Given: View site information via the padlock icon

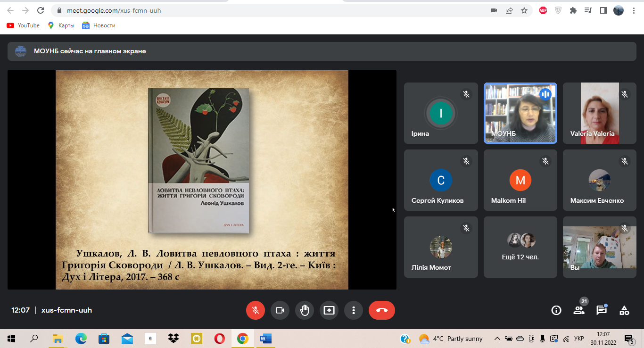Looking at the screenshot, I should [x=59, y=10].
